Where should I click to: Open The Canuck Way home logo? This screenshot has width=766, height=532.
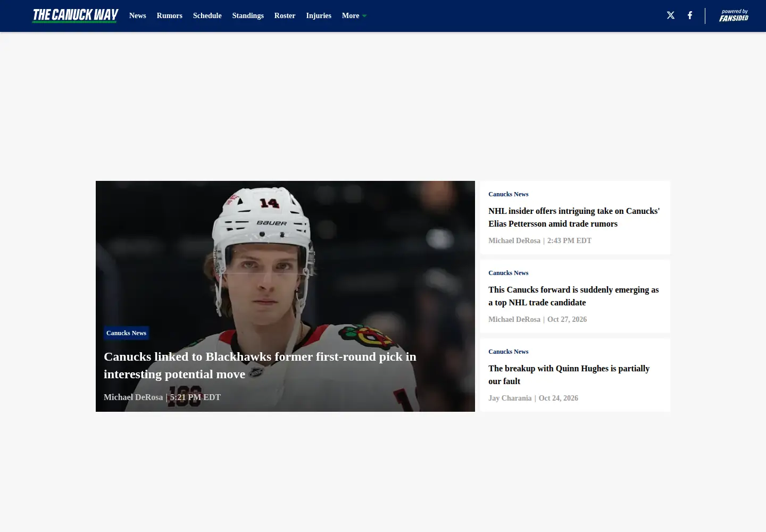point(75,15)
